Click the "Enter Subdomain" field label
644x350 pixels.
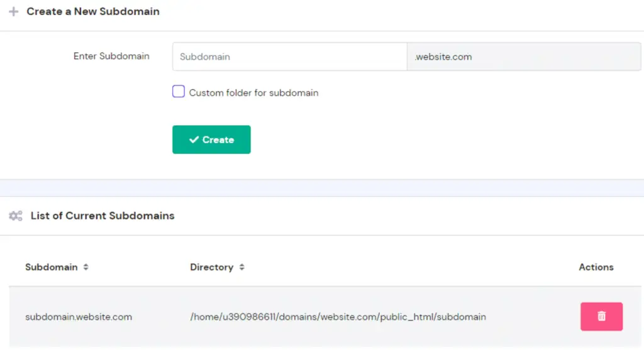111,57
